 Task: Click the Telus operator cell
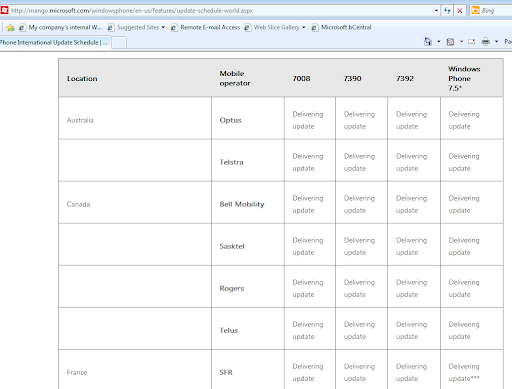tap(248, 328)
